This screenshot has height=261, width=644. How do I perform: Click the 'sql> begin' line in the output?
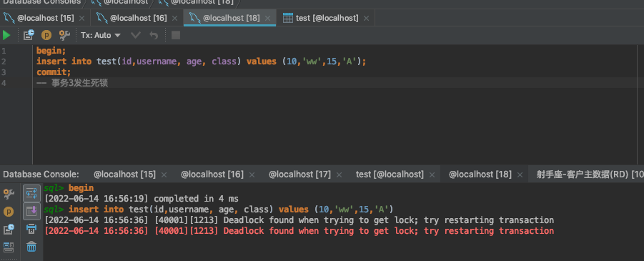tap(69, 188)
